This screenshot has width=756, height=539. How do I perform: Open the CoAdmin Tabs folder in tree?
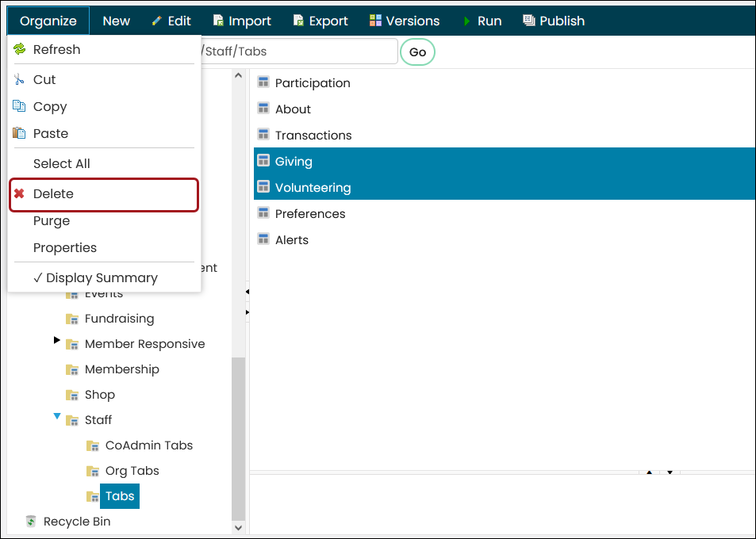[x=149, y=445]
